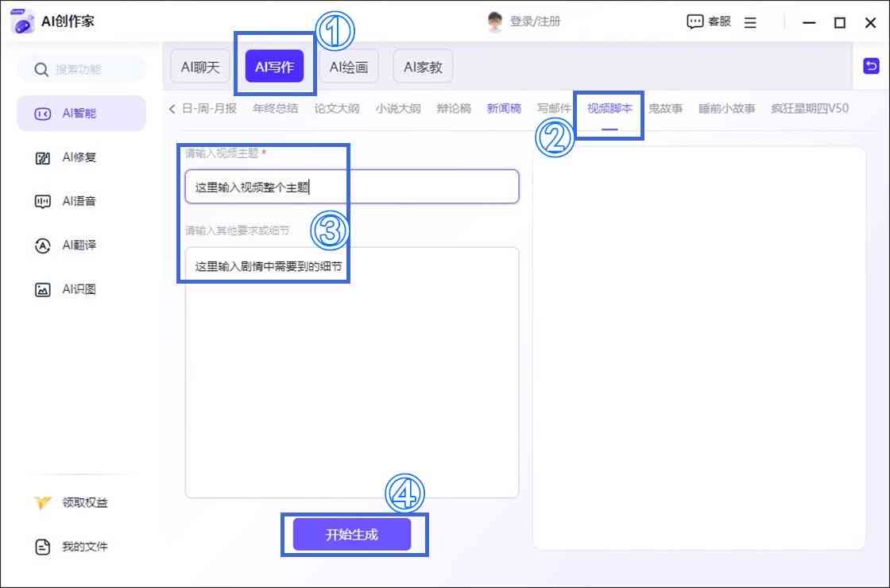
Task: Click the AI创作家 app logo
Action: 23,21
